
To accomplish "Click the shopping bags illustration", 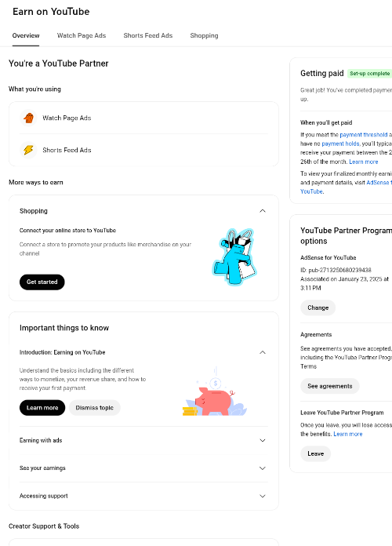I will 234,257.
